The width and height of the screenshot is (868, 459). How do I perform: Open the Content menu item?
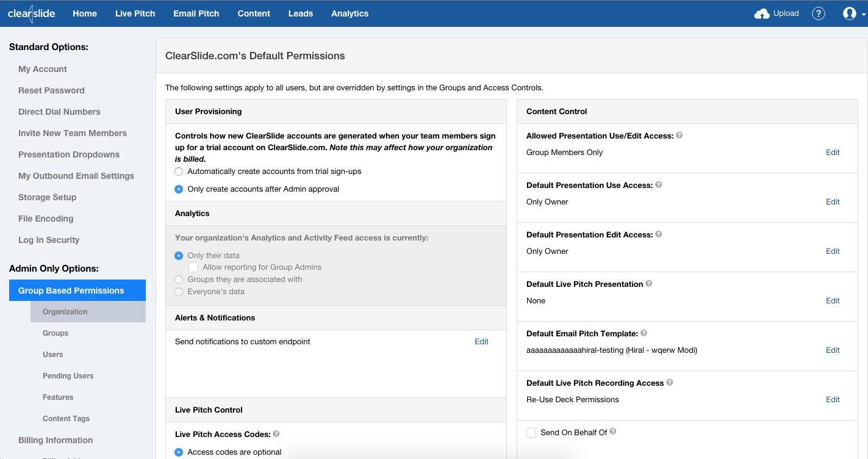pyautogui.click(x=254, y=13)
